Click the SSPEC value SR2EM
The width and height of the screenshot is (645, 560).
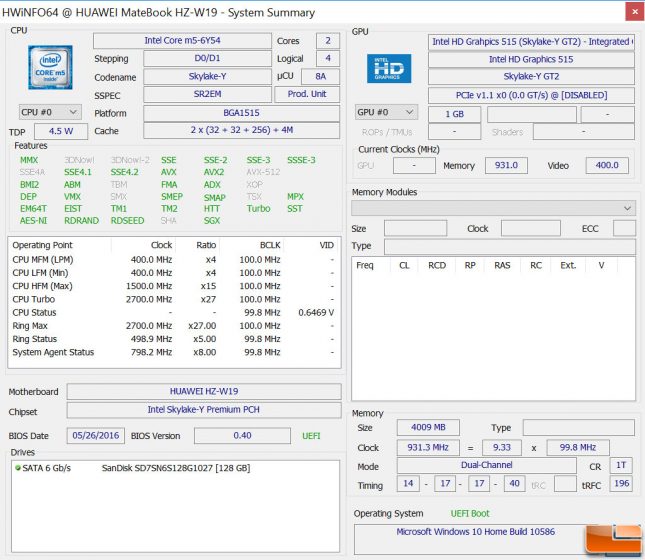207,94
